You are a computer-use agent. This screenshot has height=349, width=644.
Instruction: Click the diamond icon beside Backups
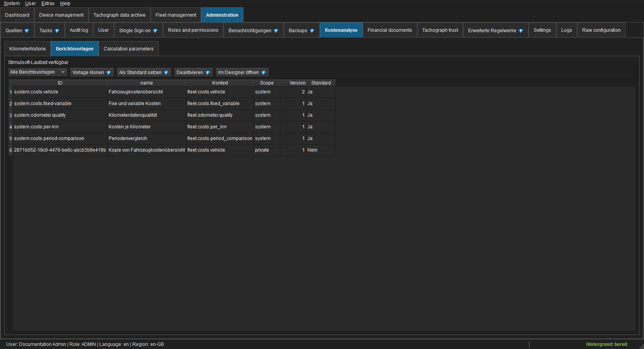pos(312,31)
